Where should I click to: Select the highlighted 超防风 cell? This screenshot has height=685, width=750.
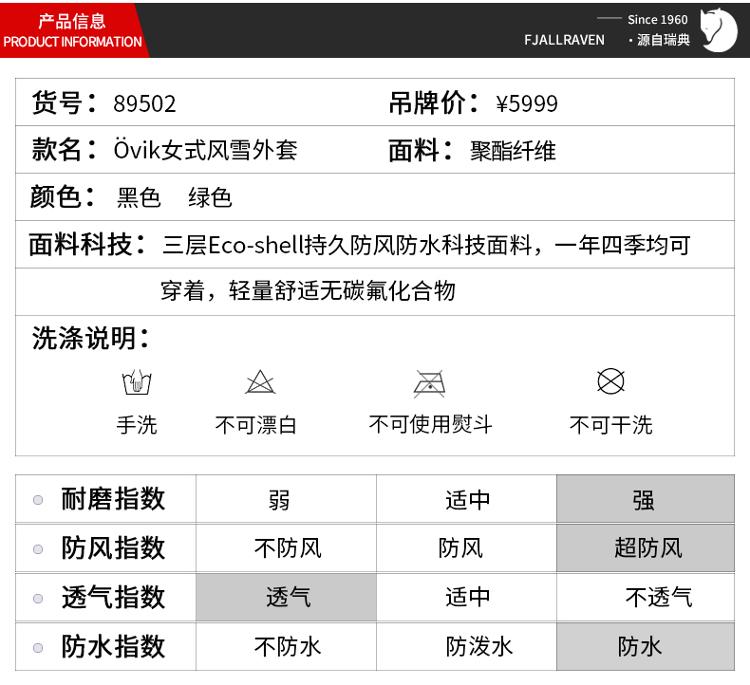[645, 548]
